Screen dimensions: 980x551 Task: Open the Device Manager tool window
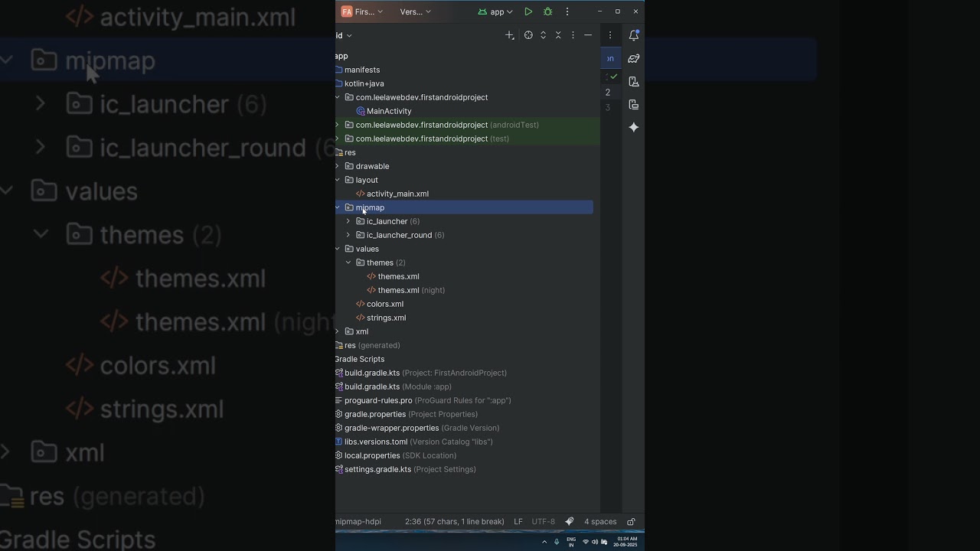pos(634,81)
